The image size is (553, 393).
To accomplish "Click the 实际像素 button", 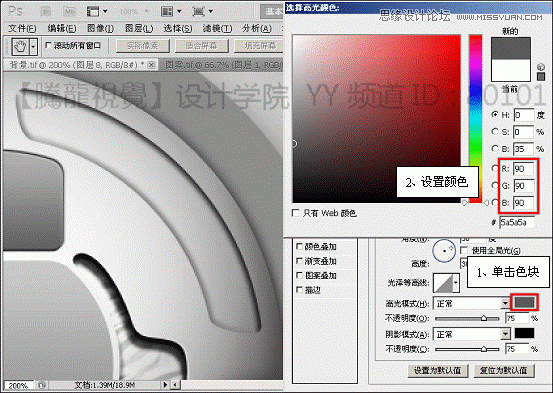I will 143,46.
